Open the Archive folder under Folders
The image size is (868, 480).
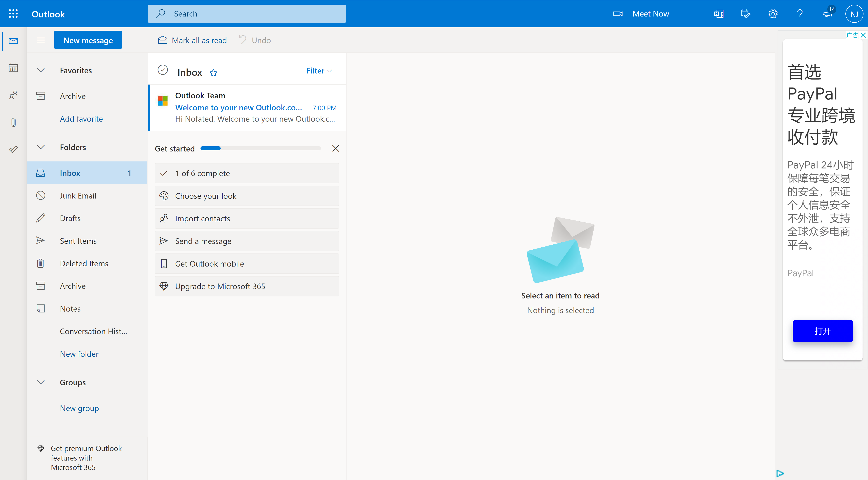pyautogui.click(x=87, y=286)
